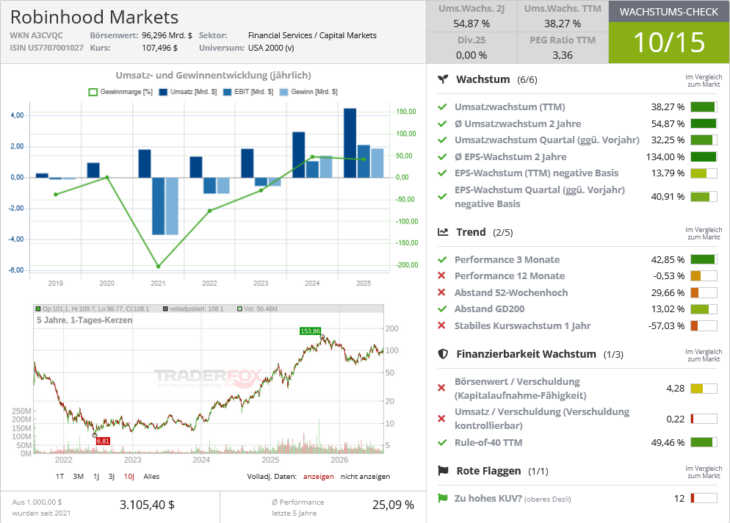This screenshot has width=730, height=523.
Task: Toggle the volladjustiert 108.1 chart series
Action: pos(193,309)
